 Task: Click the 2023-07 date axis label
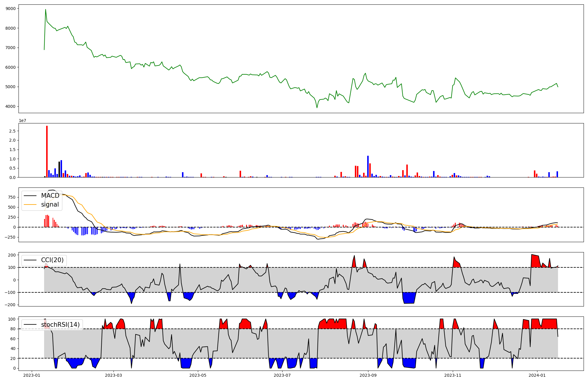282,375
